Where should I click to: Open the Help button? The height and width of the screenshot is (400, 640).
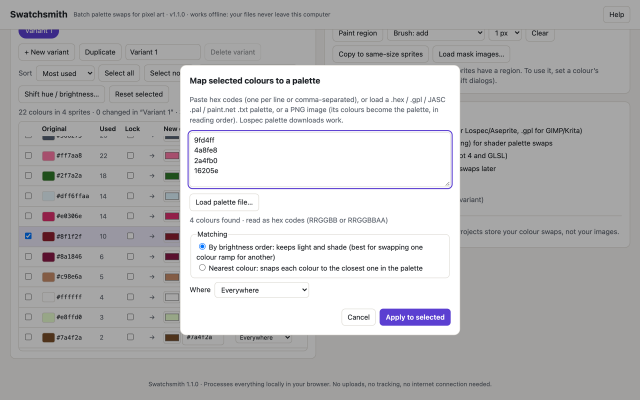pos(616,14)
